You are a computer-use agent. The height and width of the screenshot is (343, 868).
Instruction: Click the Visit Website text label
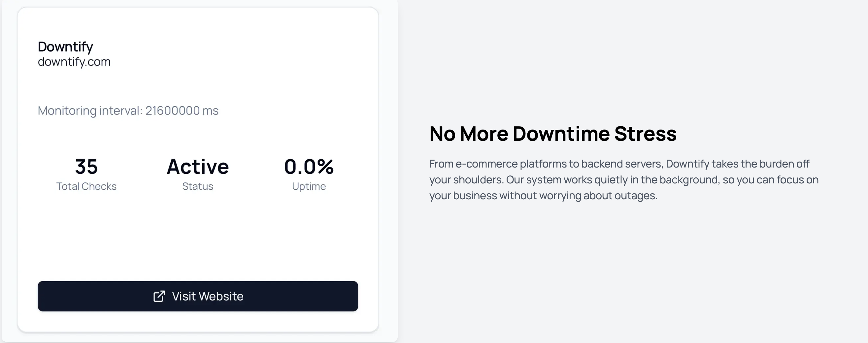point(208,296)
